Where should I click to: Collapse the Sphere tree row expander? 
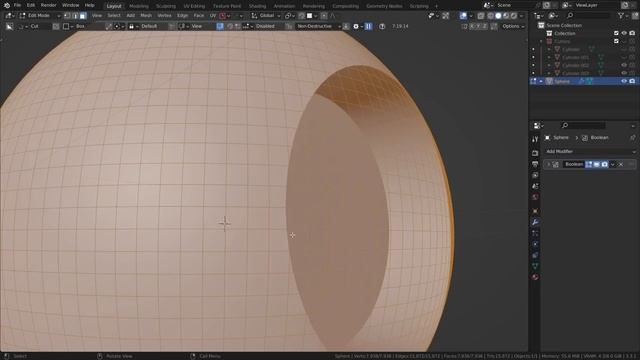(x=541, y=81)
